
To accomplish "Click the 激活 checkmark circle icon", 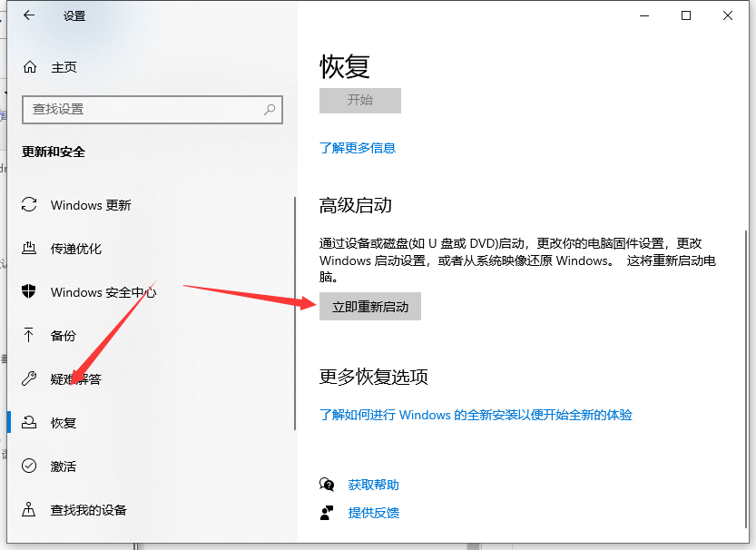I will pos(30,467).
